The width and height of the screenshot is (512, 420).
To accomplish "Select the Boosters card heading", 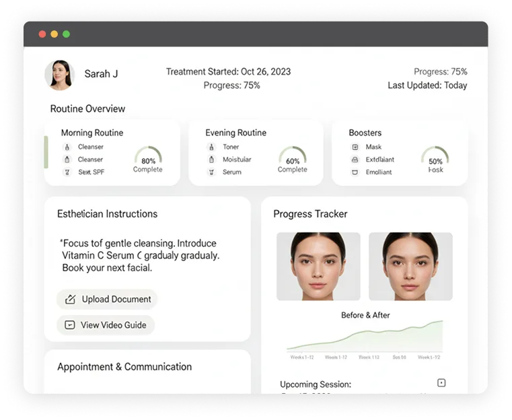I will [x=365, y=133].
